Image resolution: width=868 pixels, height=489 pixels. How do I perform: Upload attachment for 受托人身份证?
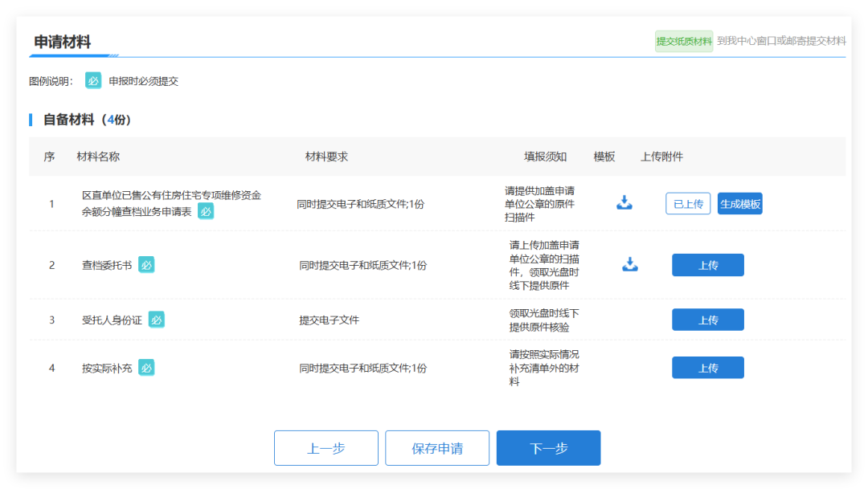pos(707,320)
